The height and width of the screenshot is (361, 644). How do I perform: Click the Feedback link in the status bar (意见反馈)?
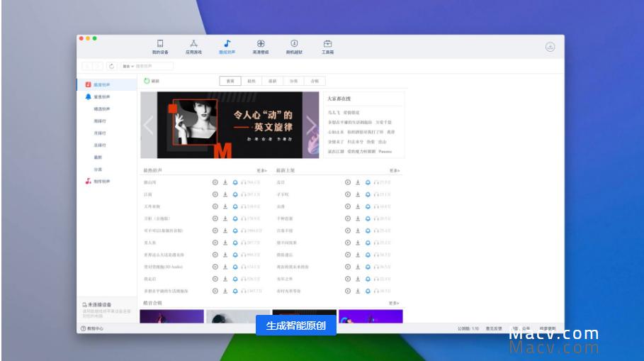pos(494,328)
